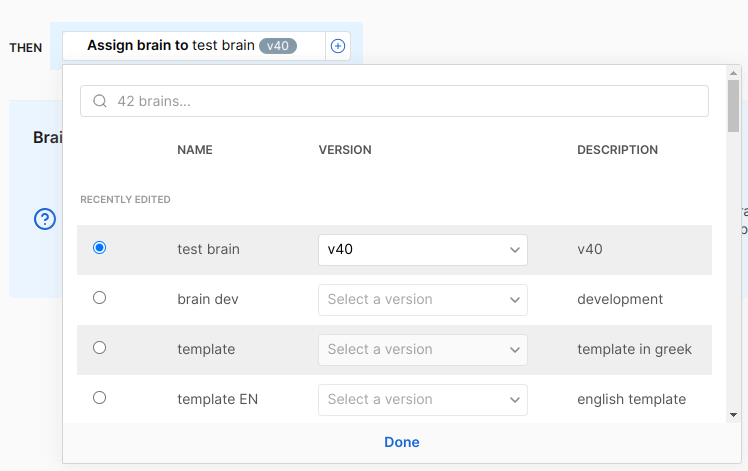
Task: Expand version selector for template EN
Action: [x=422, y=400]
